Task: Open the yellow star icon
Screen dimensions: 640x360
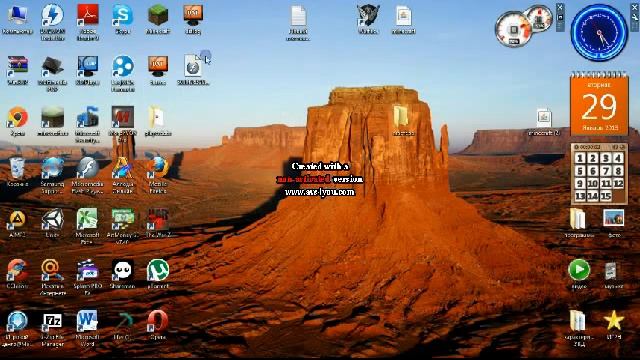Action: pyautogui.click(x=614, y=321)
